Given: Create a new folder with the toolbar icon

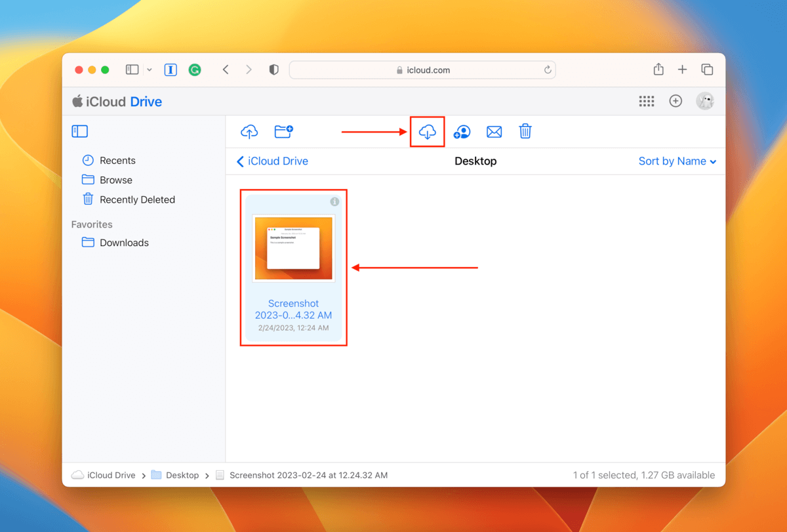Looking at the screenshot, I should point(283,132).
